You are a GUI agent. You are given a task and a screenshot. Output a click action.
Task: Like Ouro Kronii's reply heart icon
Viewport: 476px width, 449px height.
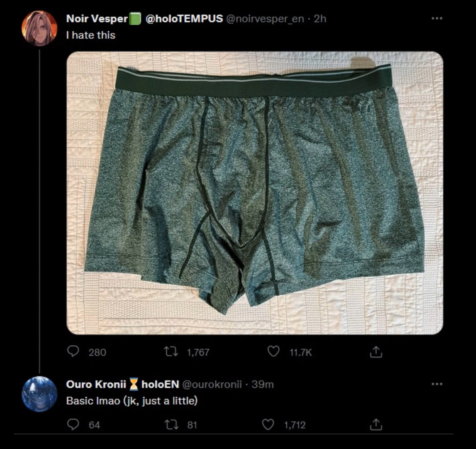tap(268, 424)
